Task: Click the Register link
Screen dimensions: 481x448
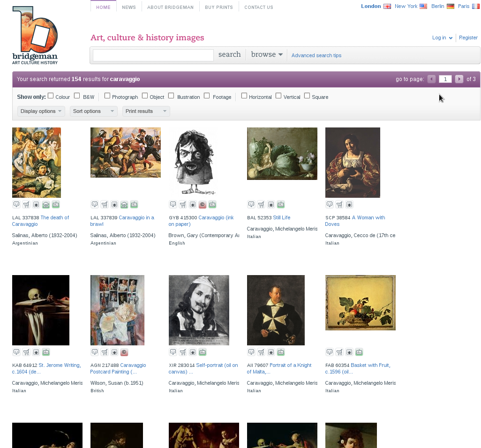Action: pos(468,37)
